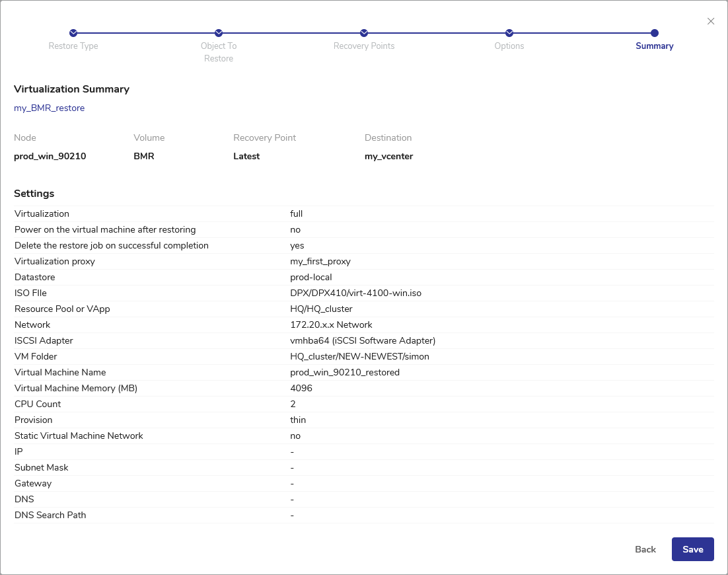Go Back to the previous step
Screen dimensions: 728x575
click(x=645, y=549)
